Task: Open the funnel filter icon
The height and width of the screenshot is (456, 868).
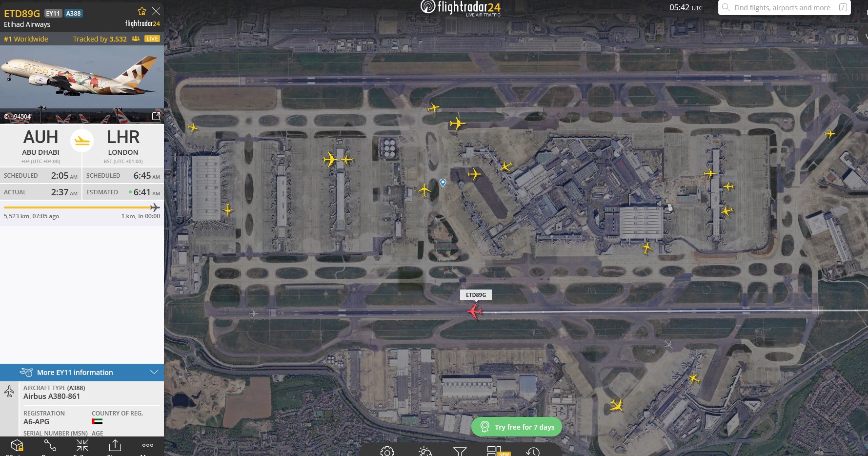Action: coord(460,452)
